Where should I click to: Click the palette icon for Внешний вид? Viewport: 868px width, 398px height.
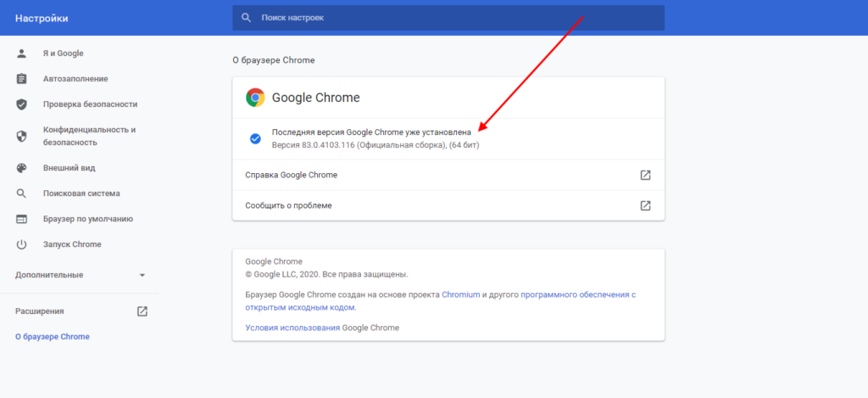(x=22, y=168)
